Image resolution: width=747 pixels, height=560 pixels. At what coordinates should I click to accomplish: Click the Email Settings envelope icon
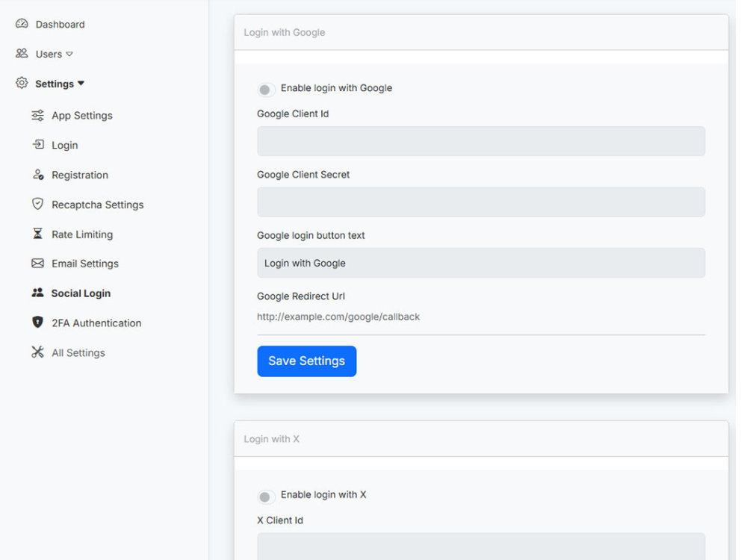coord(37,264)
